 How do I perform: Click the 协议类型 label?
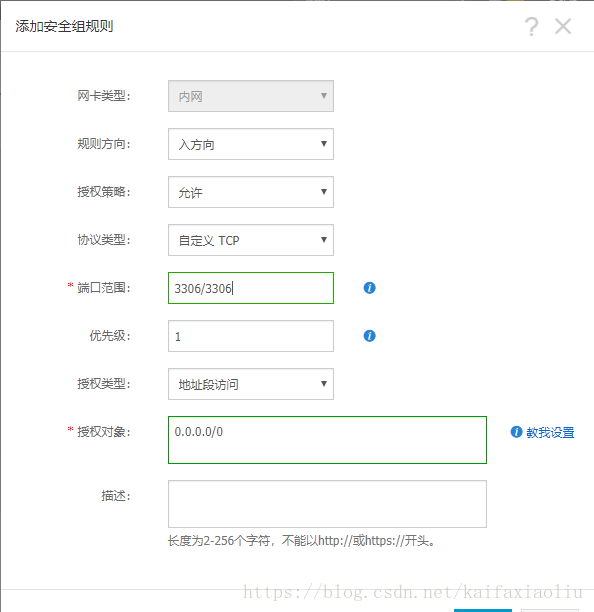click(x=103, y=240)
